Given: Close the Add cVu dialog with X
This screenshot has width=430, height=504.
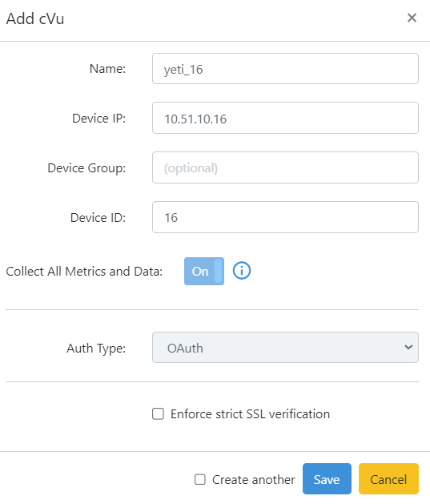Looking at the screenshot, I should pyautogui.click(x=412, y=18).
